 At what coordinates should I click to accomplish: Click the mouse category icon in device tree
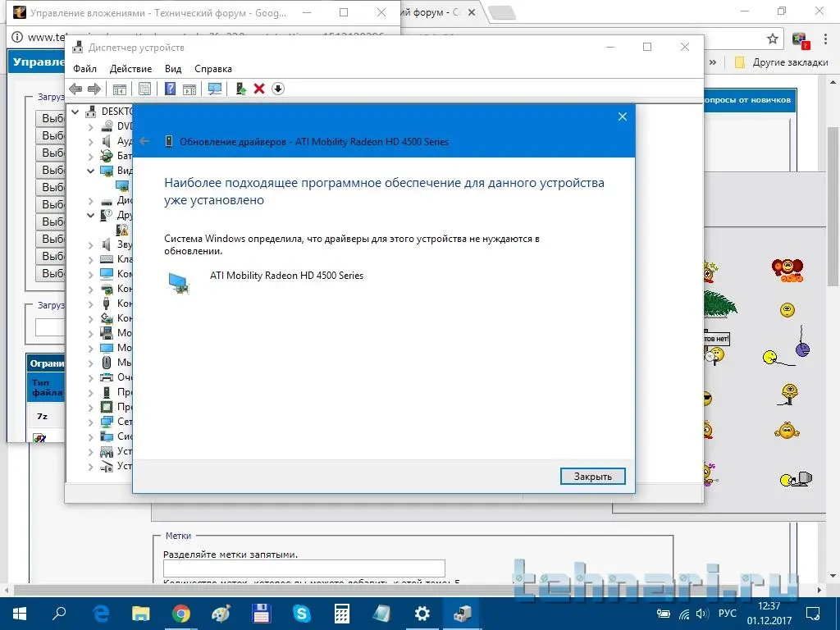click(107, 362)
